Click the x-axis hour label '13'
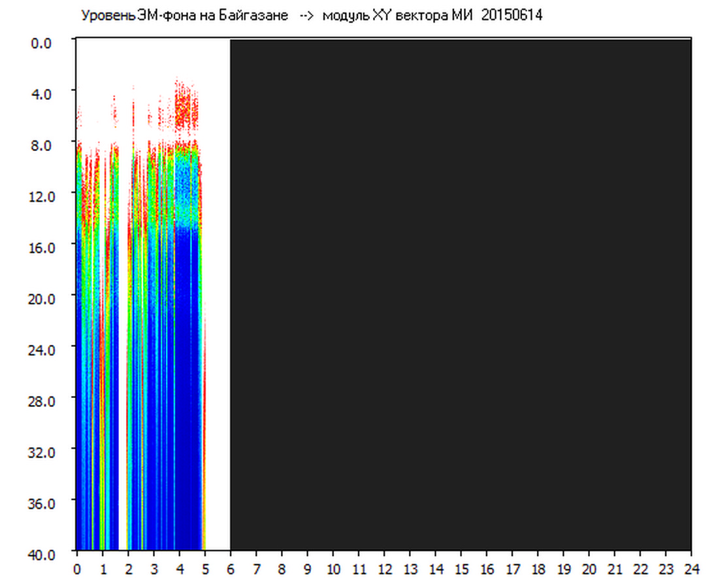This screenshot has height=588, width=716. [410, 569]
